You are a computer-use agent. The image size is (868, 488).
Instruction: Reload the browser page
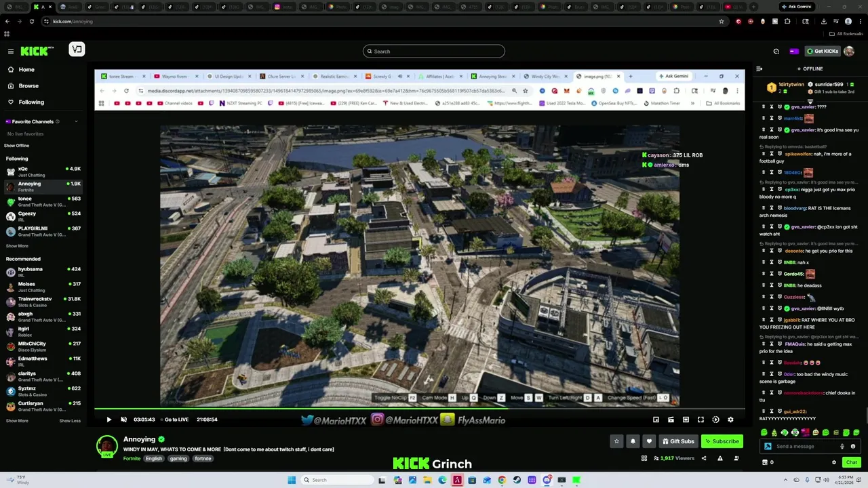coord(31,22)
